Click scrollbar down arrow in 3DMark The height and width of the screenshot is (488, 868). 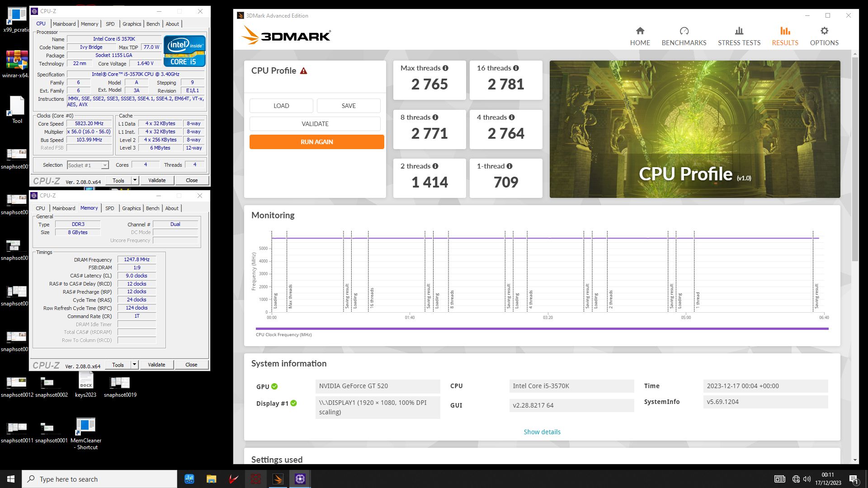click(854, 460)
